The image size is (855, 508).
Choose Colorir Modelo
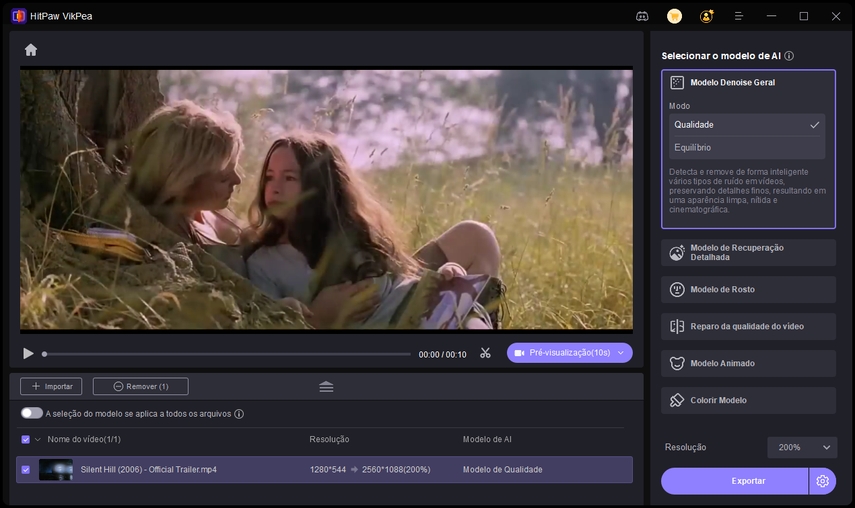tap(748, 400)
